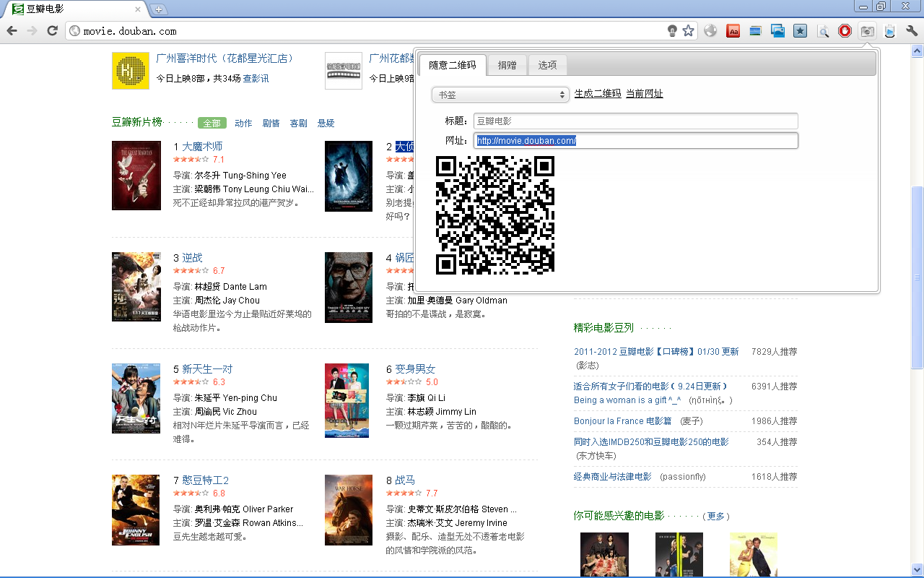Click the 当前网址 link

point(645,94)
